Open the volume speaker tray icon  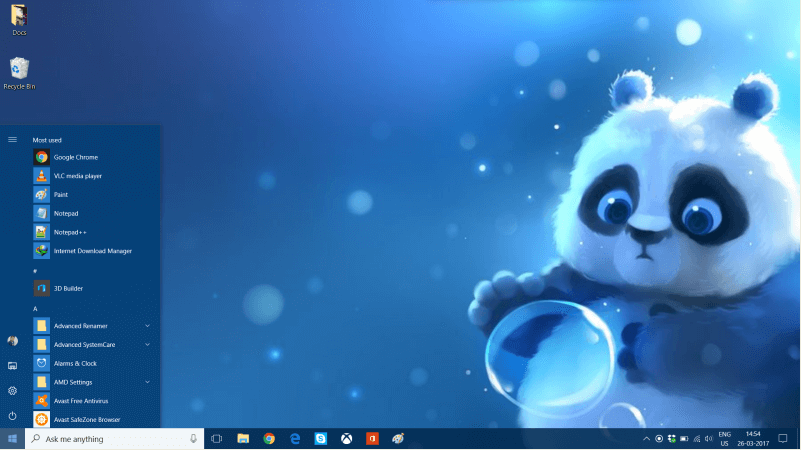click(x=709, y=439)
